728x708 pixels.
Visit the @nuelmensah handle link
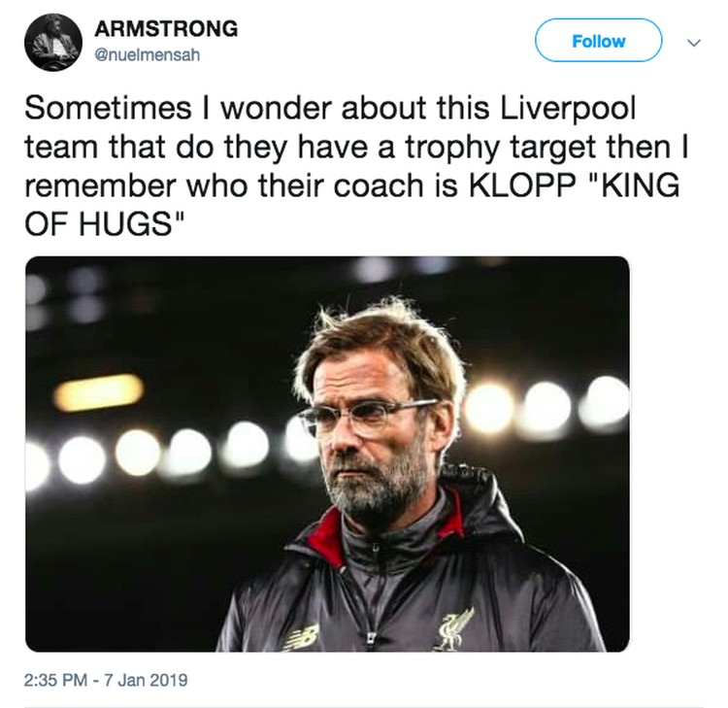(x=148, y=54)
